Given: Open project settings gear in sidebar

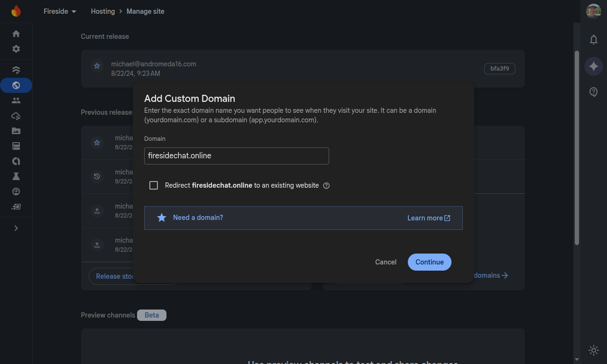Looking at the screenshot, I should [x=16, y=49].
